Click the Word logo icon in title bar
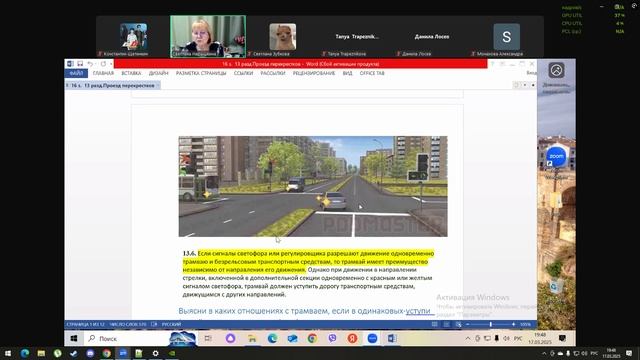This screenshot has width=640, height=360. click(70, 64)
